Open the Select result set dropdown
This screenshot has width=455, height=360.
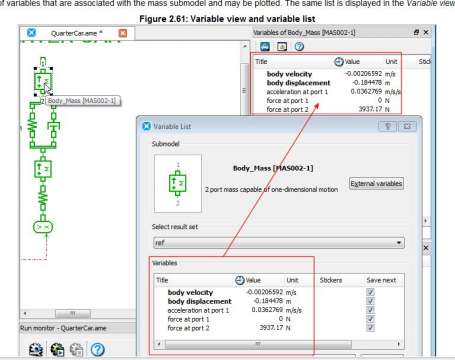[x=279, y=243]
